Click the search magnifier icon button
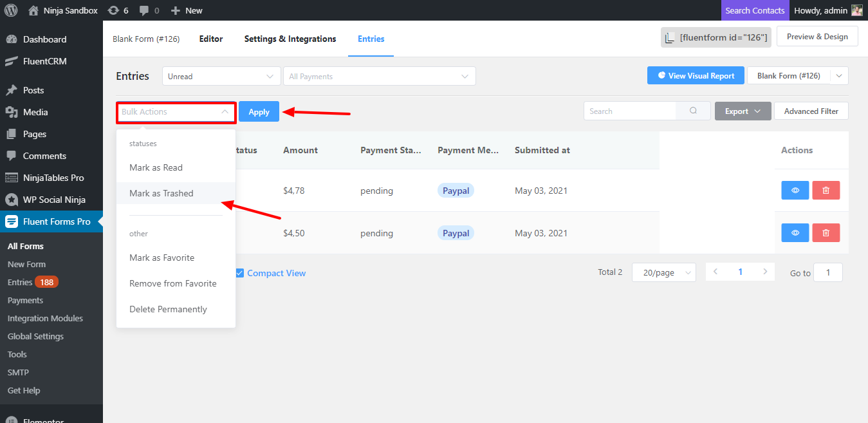868x423 pixels. pos(693,111)
